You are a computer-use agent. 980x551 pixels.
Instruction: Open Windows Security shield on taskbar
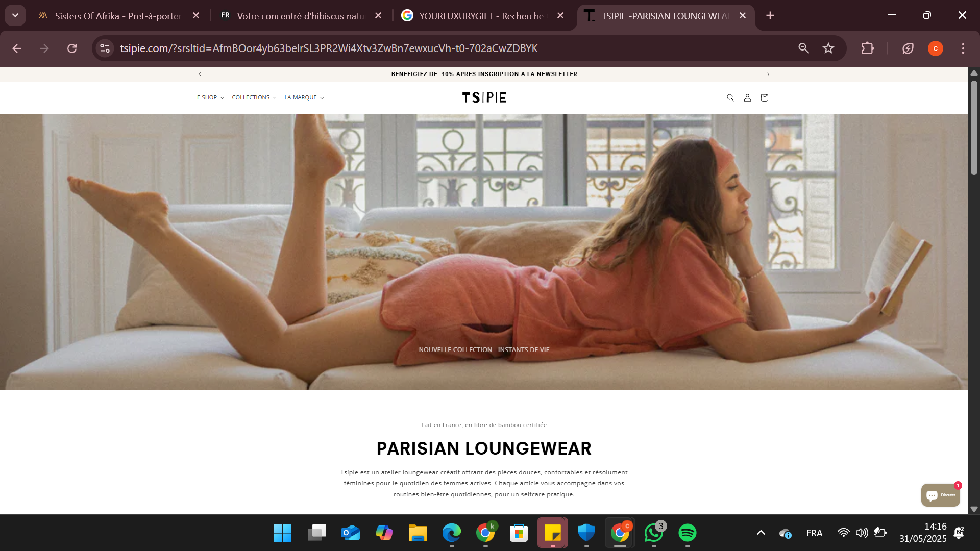(x=586, y=533)
